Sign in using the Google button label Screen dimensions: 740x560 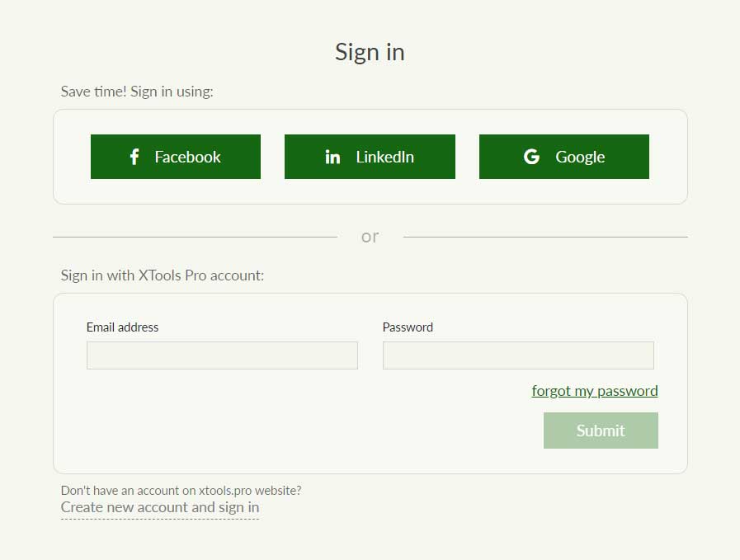(580, 157)
